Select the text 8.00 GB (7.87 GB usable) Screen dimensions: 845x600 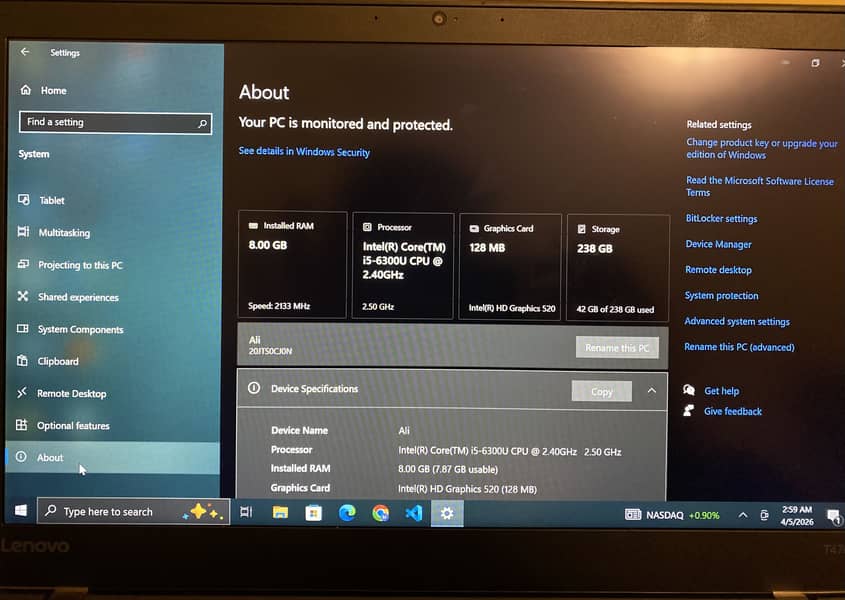(x=448, y=469)
